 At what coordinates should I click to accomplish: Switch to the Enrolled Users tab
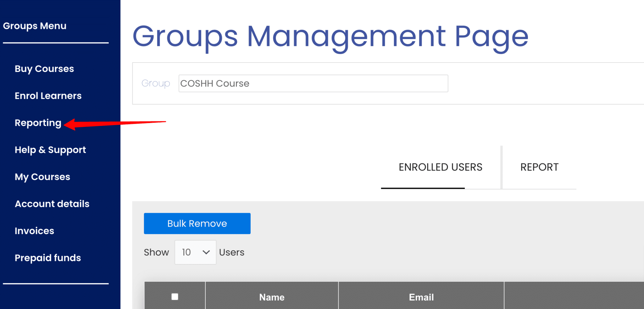(x=440, y=167)
